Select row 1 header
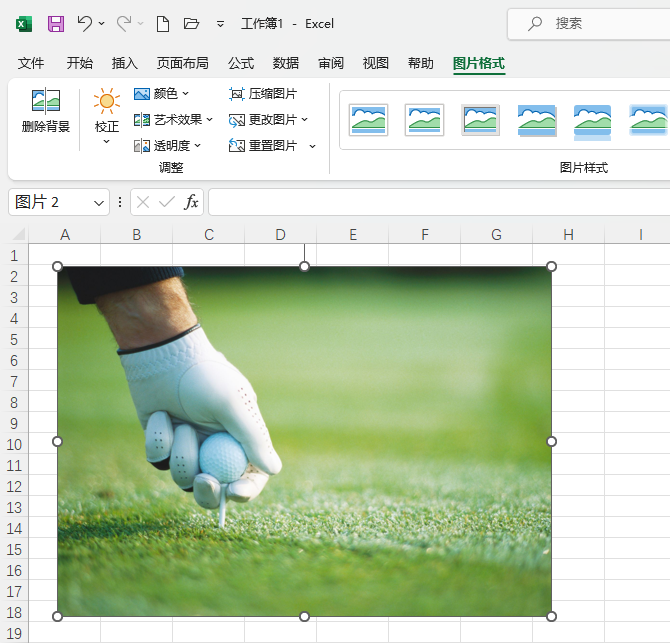670x643 pixels. click(x=14, y=255)
